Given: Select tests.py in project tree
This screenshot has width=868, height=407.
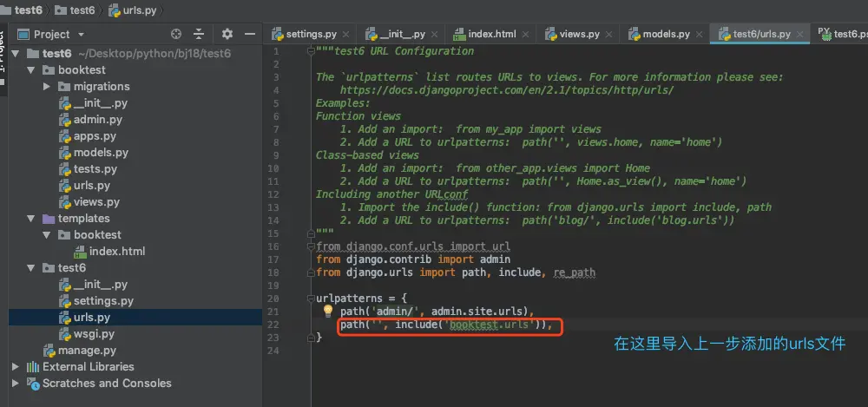Looking at the screenshot, I should (x=95, y=169).
